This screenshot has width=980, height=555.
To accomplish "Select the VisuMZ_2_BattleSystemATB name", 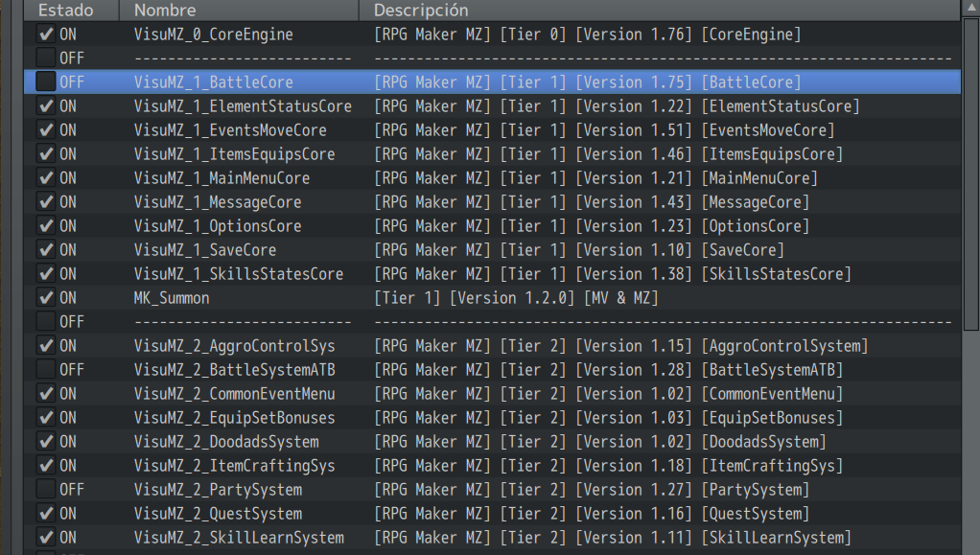I will point(234,370).
